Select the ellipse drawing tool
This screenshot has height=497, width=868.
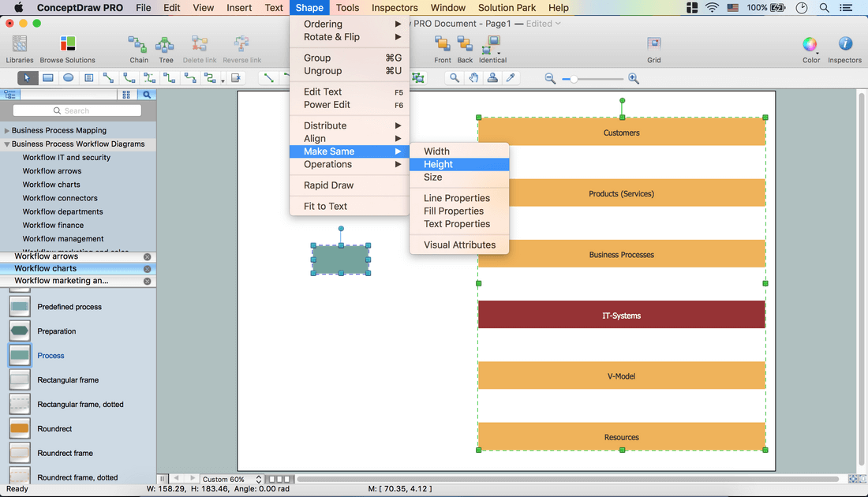69,78
